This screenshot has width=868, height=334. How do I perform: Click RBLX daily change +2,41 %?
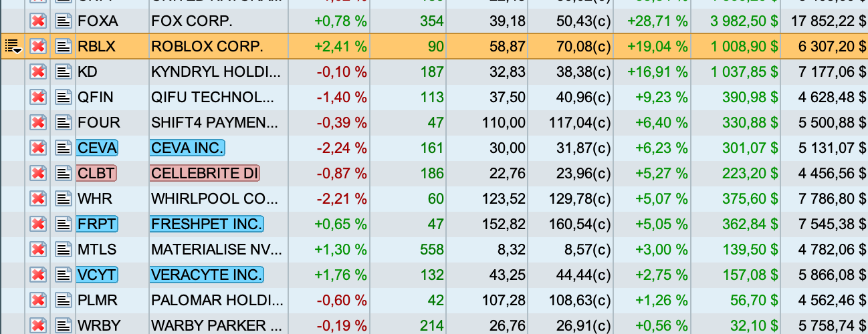click(340, 47)
